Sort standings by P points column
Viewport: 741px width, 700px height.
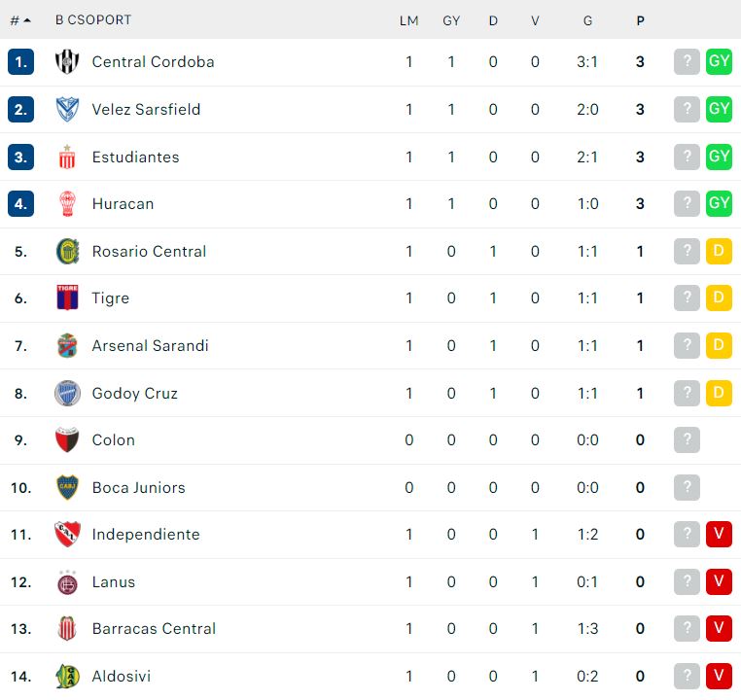640,20
